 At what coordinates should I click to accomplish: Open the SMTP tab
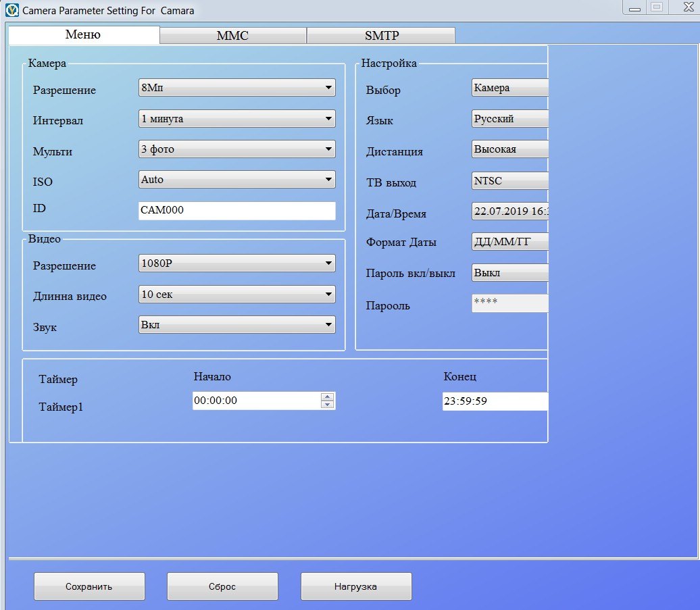point(380,36)
